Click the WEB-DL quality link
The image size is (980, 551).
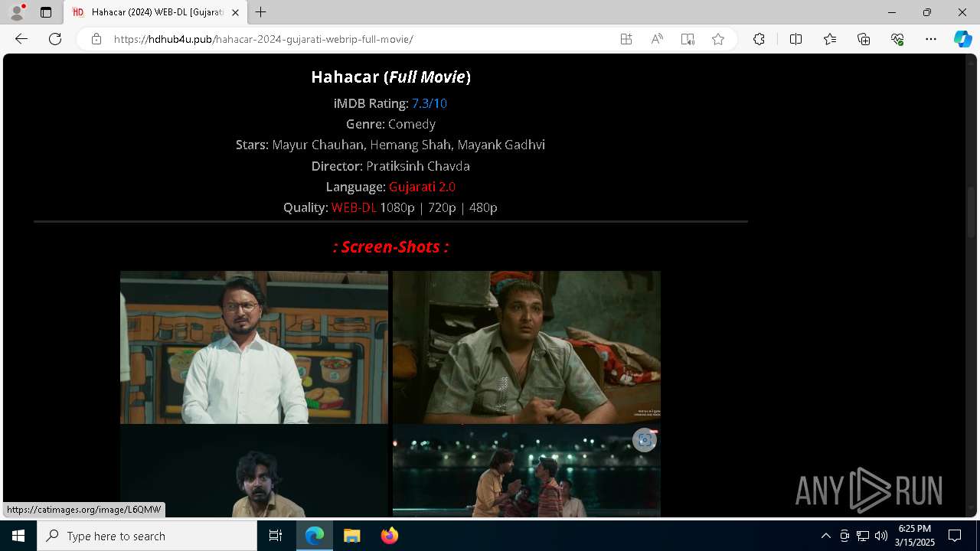354,207
